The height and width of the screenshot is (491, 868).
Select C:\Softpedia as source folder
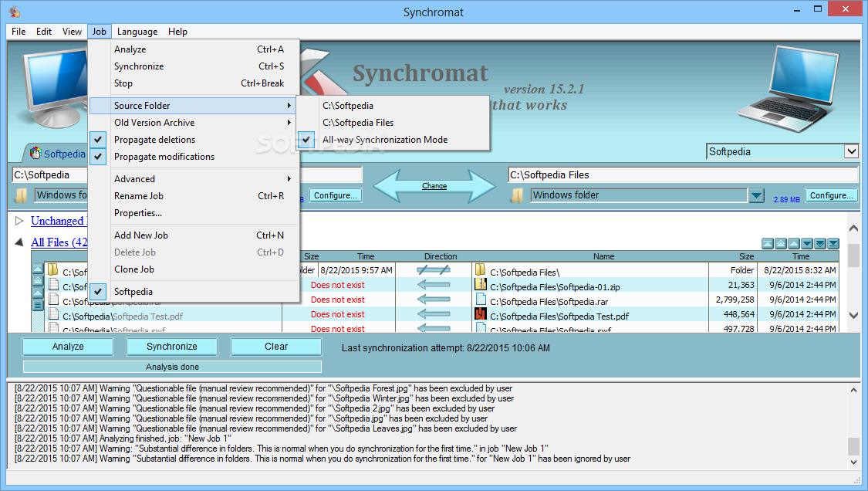393,105
